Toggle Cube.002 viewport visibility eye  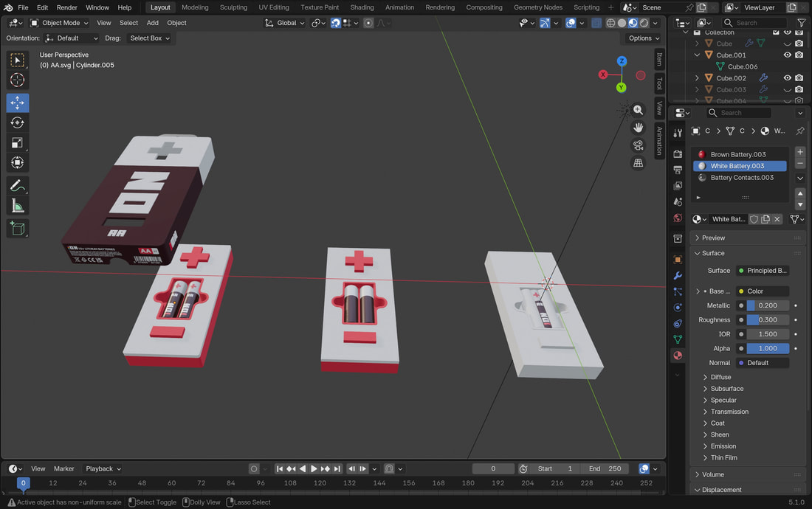pos(787,78)
